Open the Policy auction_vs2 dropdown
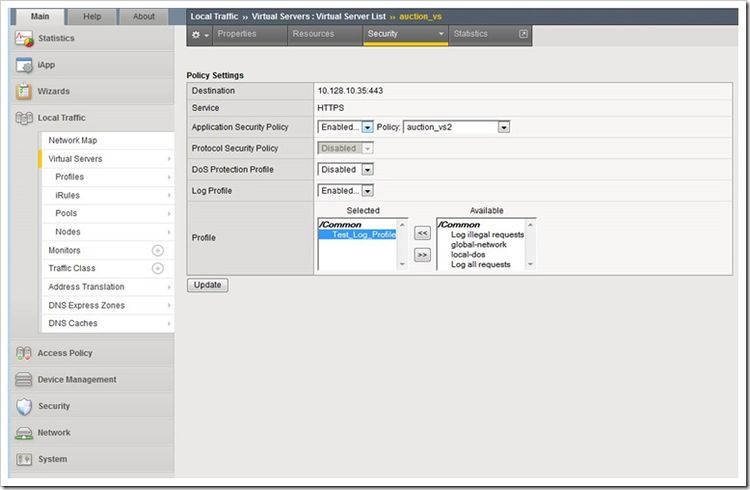The width and height of the screenshot is (750, 490). click(x=504, y=127)
